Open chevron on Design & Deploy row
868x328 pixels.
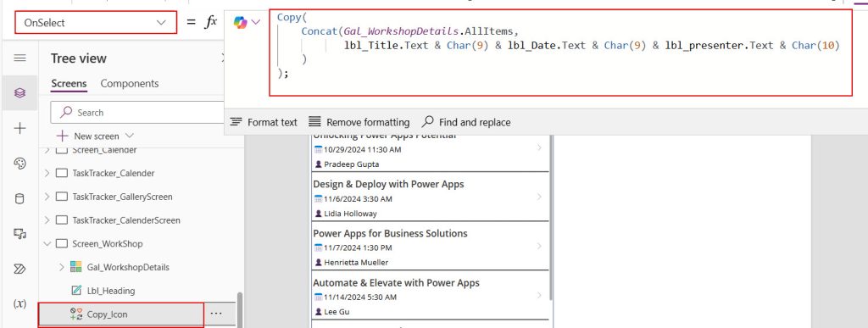pos(539,197)
